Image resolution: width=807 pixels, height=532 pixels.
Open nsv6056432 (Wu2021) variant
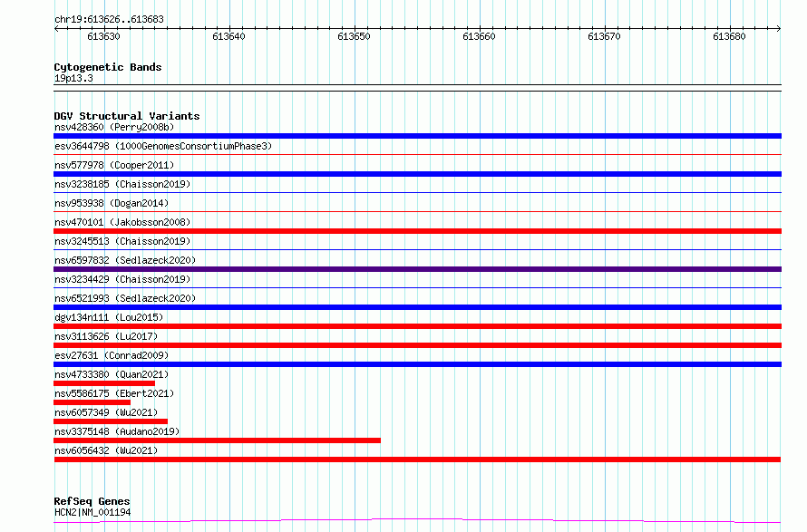click(x=106, y=450)
